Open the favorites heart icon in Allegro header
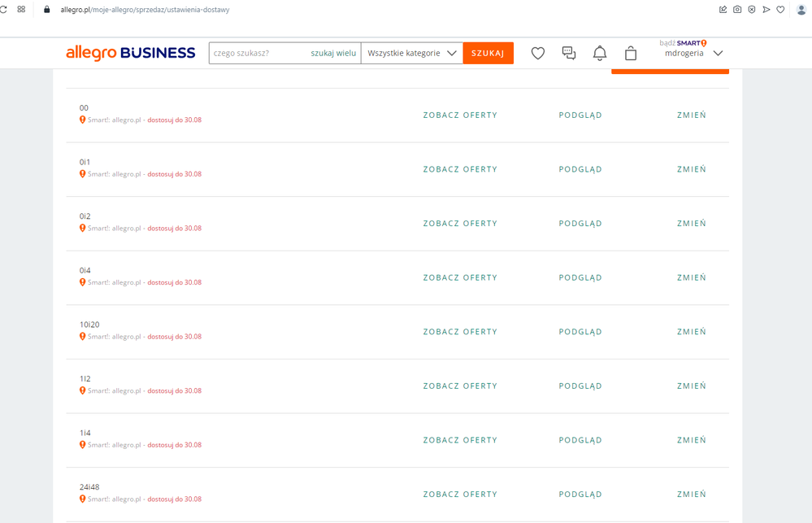Image resolution: width=812 pixels, height=523 pixels. point(537,54)
